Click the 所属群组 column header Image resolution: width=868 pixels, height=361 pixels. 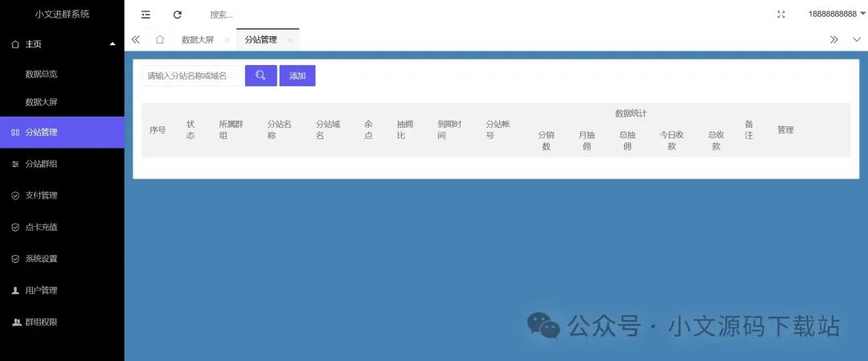(x=231, y=130)
